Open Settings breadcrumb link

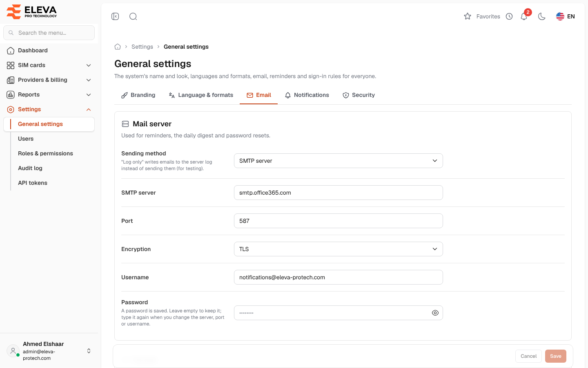coord(142,47)
